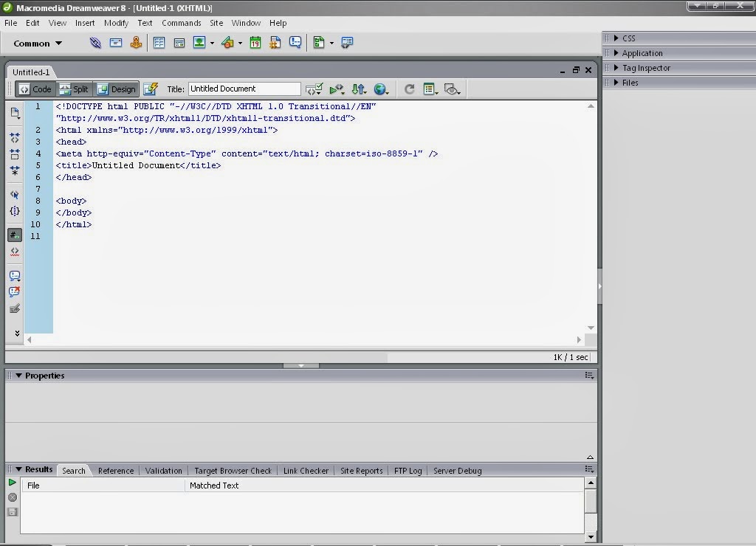Run Find and Replace green arrow in Results
Image resolution: width=756 pixels, height=546 pixels.
(x=13, y=483)
